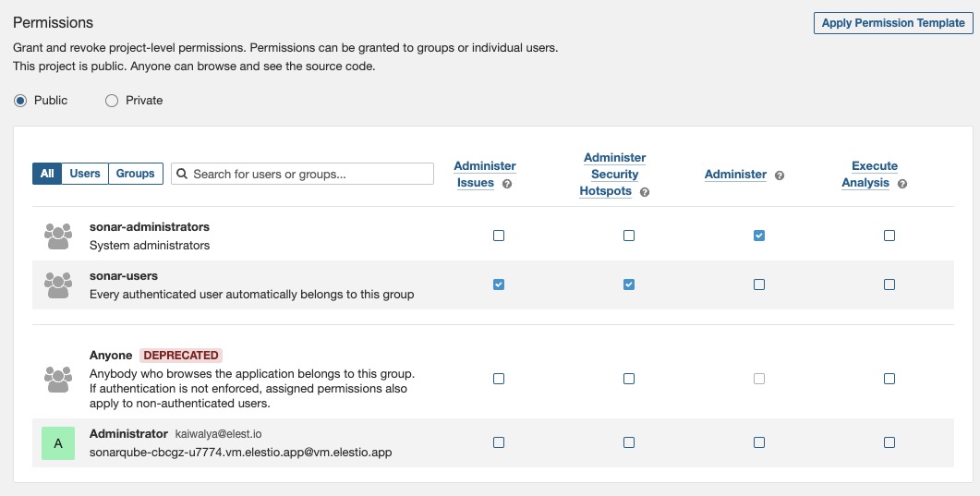Click the System administrators description

(x=150, y=246)
